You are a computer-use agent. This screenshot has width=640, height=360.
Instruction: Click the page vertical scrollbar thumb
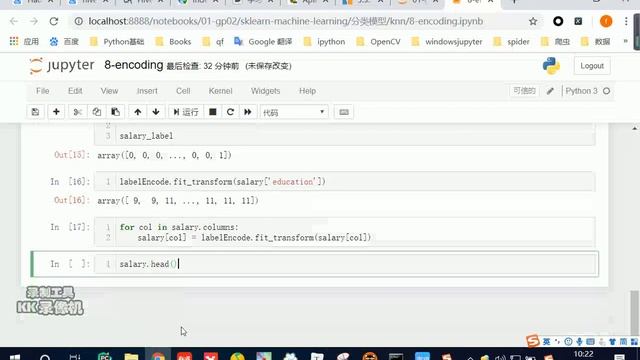pyautogui.click(x=633, y=312)
